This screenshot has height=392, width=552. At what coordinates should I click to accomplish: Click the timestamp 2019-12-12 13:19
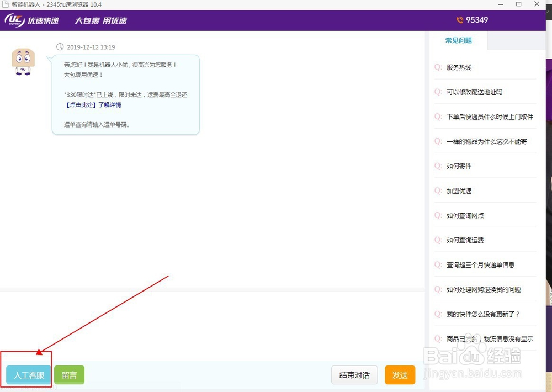(91, 47)
